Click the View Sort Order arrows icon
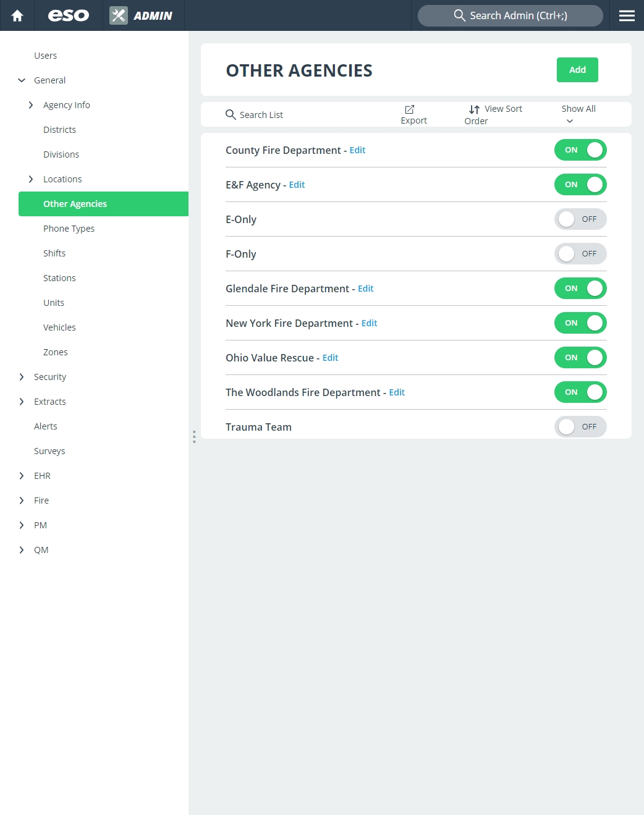Image resolution: width=644 pixels, height=815 pixels. [x=474, y=109]
